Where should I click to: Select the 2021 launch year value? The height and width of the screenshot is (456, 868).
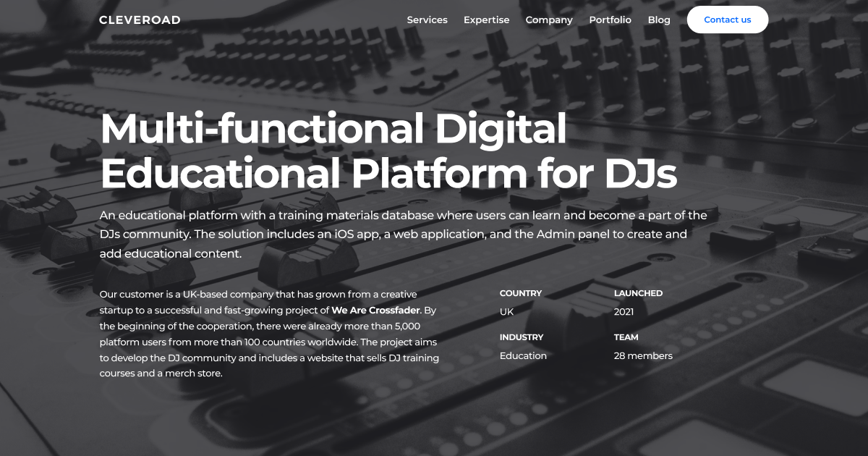[624, 312]
